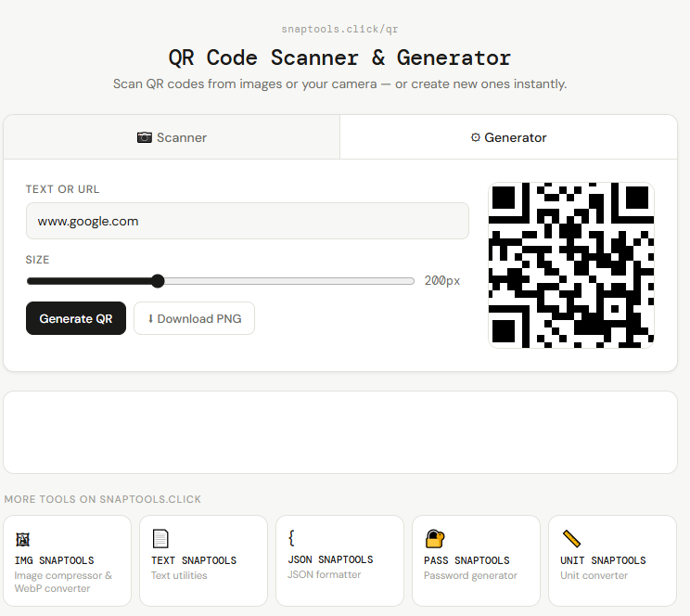Open PASS SNAPTOOLS password generator card

(476, 560)
